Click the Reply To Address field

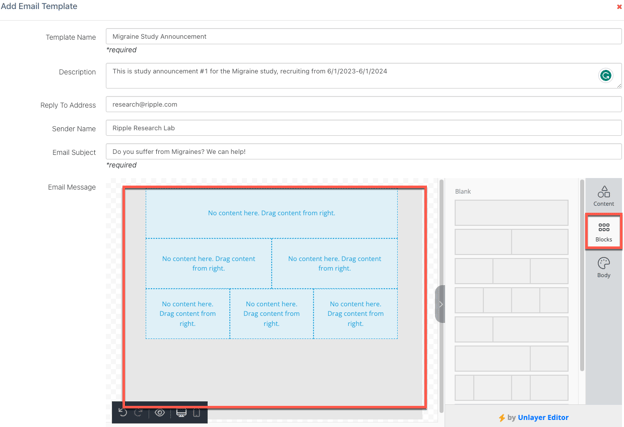click(363, 104)
